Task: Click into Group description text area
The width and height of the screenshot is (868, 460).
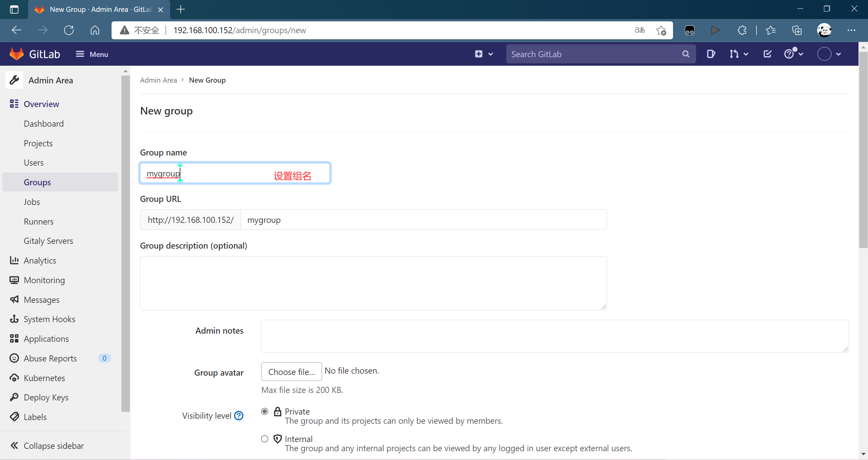Action: coord(373,283)
